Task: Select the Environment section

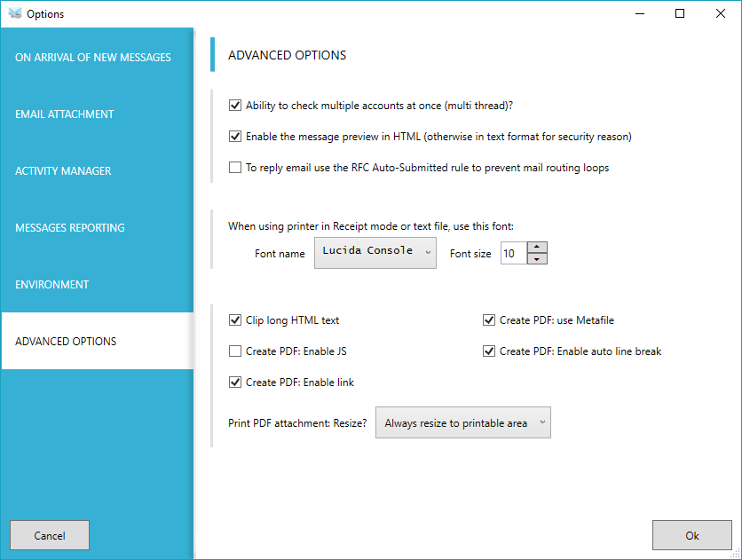Action: click(x=97, y=284)
